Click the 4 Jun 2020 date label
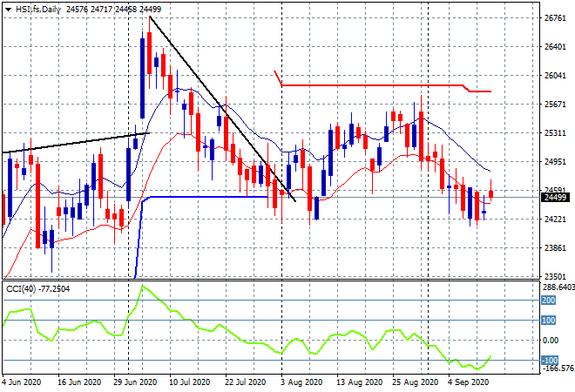This screenshot has height=392, width=575. coord(22,382)
